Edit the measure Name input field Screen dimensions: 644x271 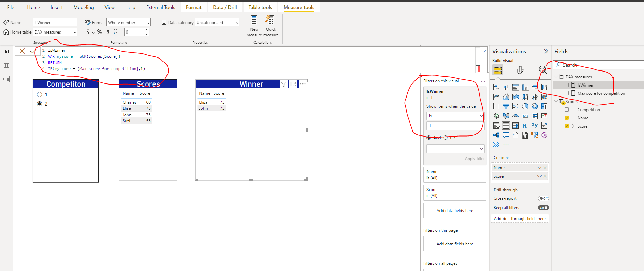pyautogui.click(x=55, y=23)
